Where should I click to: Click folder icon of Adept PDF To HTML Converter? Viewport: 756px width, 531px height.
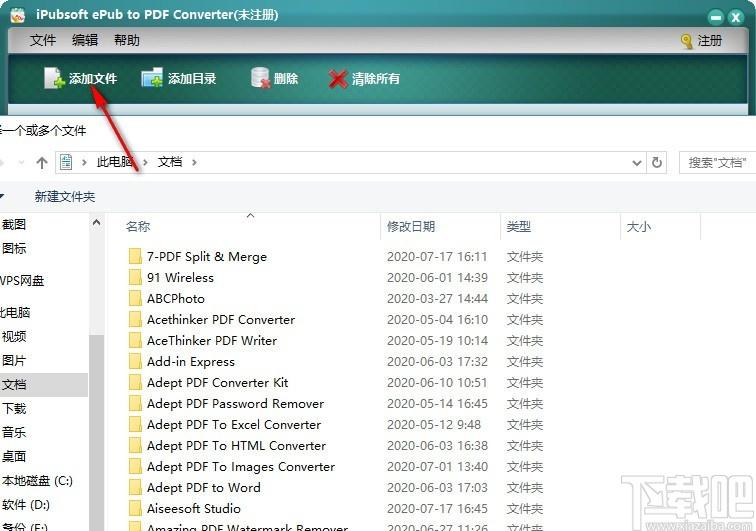pyautogui.click(x=135, y=445)
